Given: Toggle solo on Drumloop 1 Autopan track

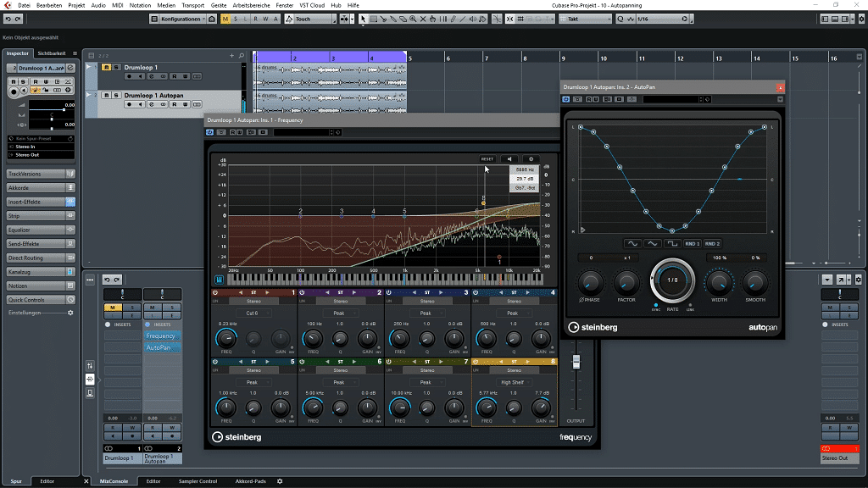Looking at the screenshot, I should 115,95.
